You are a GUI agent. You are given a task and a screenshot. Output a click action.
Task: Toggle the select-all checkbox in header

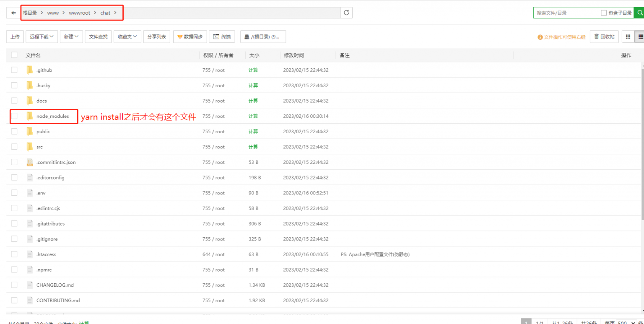pyautogui.click(x=14, y=55)
